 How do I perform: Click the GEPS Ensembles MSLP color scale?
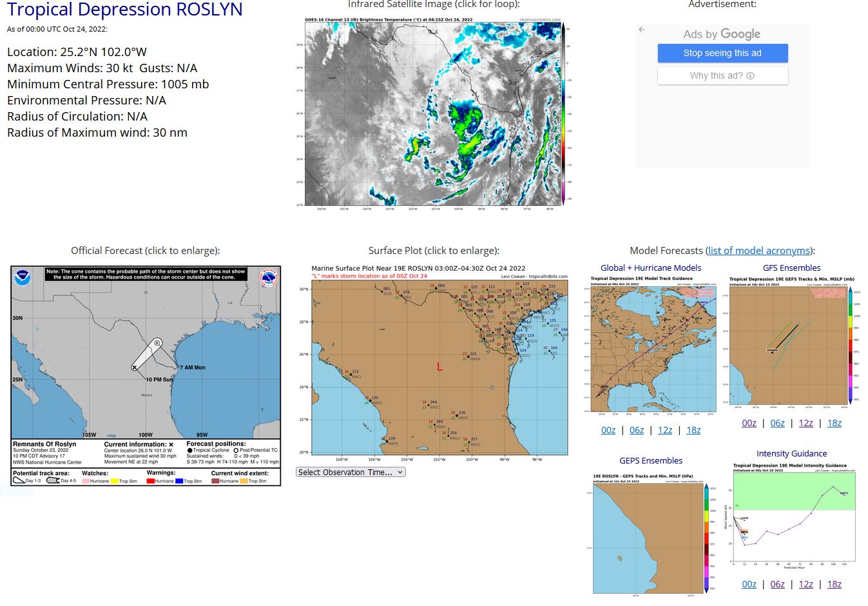coord(706,538)
